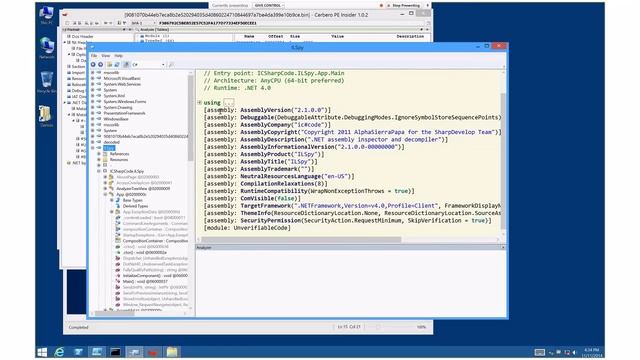Select the Base Types node under App

pos(133,200)
